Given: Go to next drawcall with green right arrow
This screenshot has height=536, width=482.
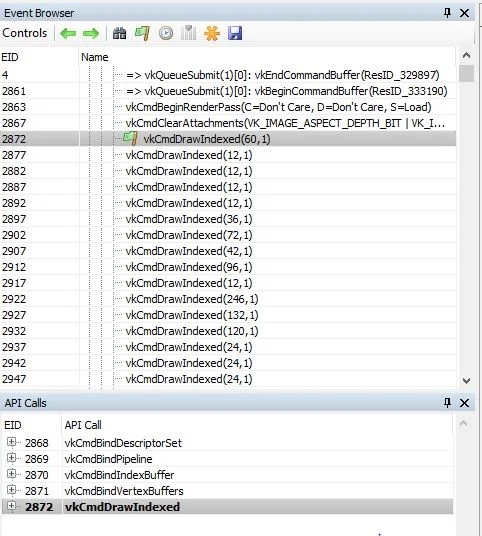Looking at the screenshot, I should click(91, 34).
